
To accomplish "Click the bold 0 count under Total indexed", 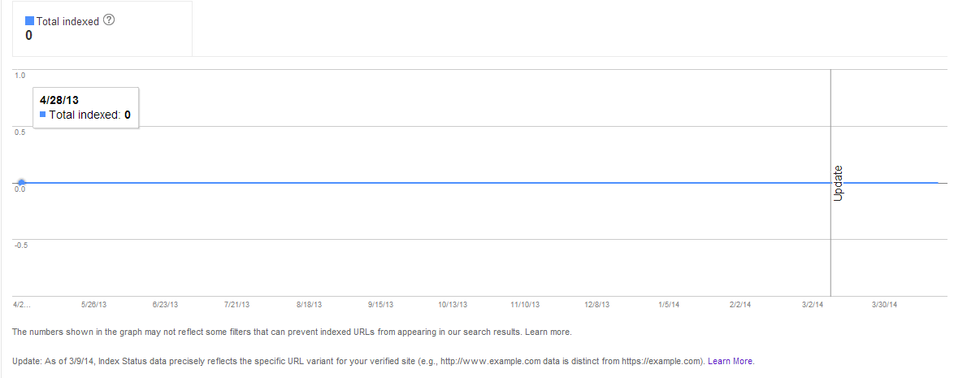I will (x=29, y=36).
